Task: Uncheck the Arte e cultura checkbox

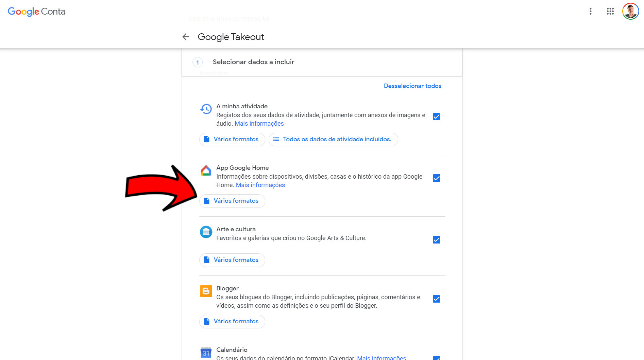Action: click(x=437, y=239)
